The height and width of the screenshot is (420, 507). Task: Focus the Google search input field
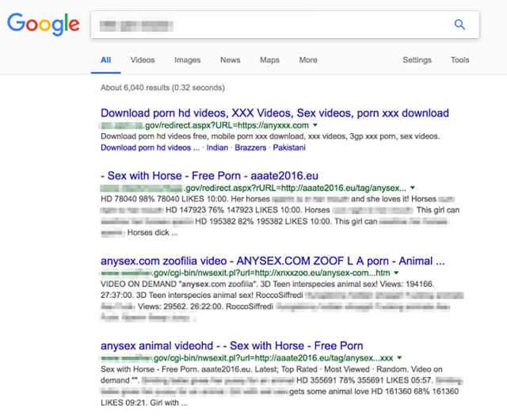point(285,25)
